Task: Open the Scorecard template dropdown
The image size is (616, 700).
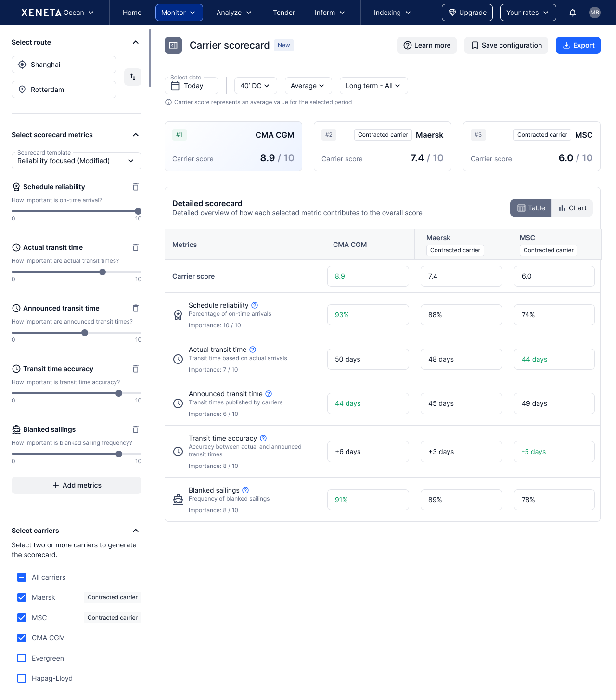Action: pyautogui.click(x=76, y=161)
